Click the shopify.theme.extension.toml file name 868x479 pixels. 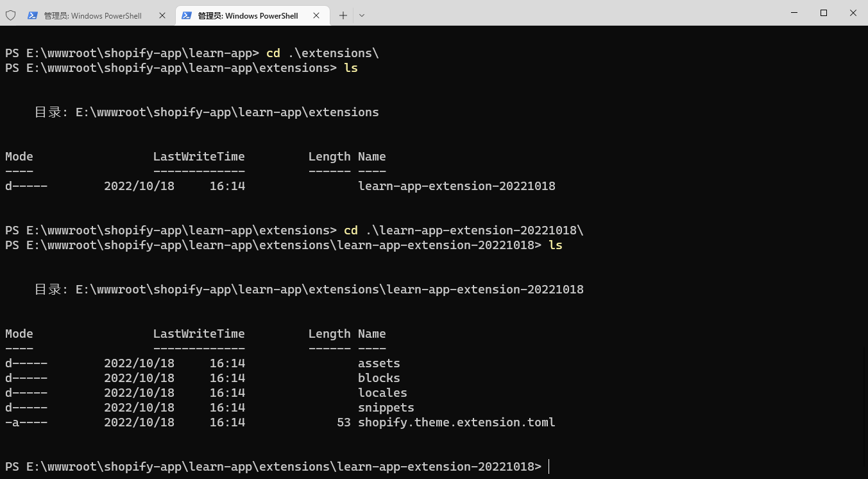click(456, 422)
